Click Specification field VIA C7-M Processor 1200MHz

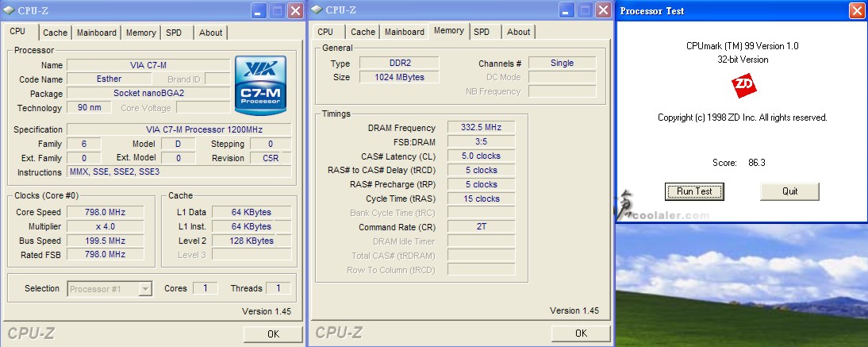coord(179,129)
